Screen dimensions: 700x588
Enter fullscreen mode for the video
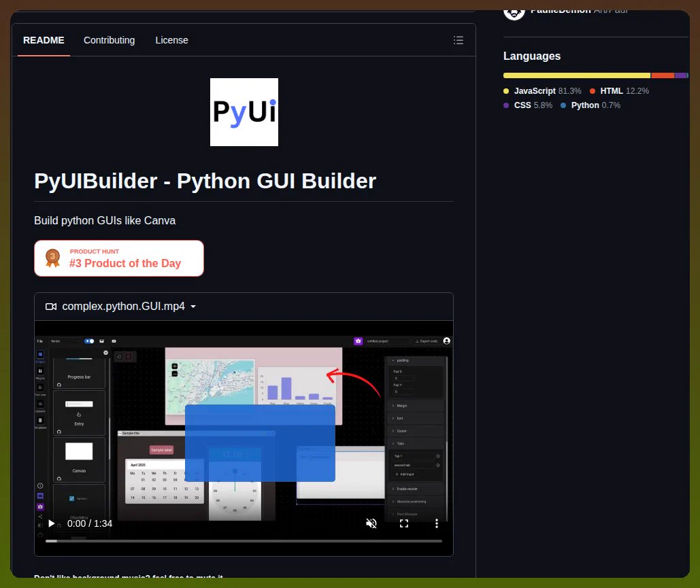tap(404, 523)
